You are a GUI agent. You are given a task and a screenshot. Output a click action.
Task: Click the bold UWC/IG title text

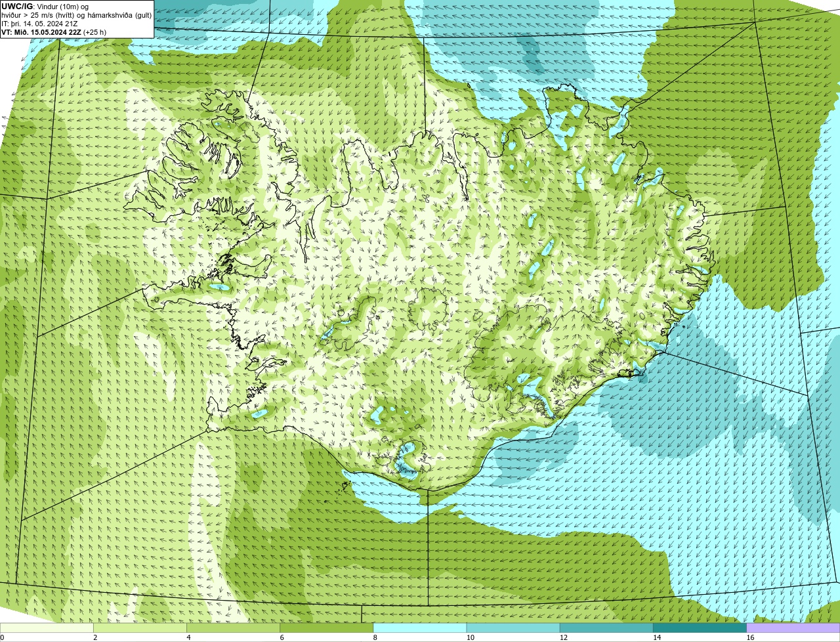coord(17,7)
